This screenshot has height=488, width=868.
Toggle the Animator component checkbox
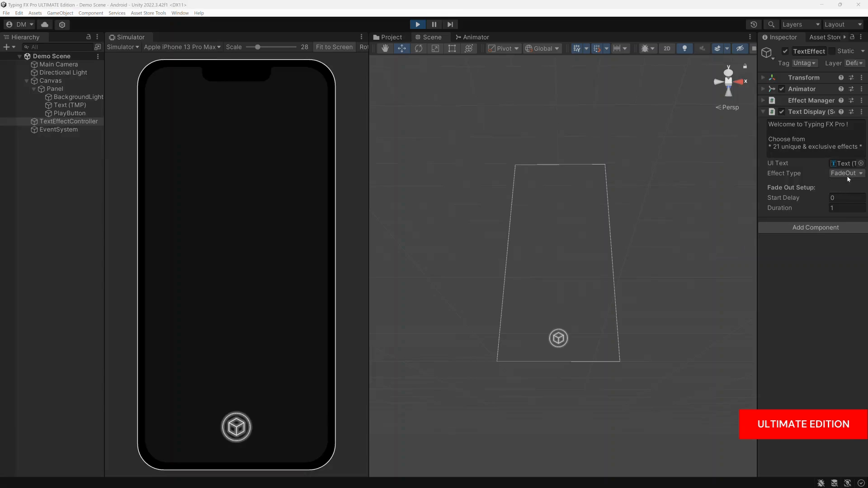point(782,89)
